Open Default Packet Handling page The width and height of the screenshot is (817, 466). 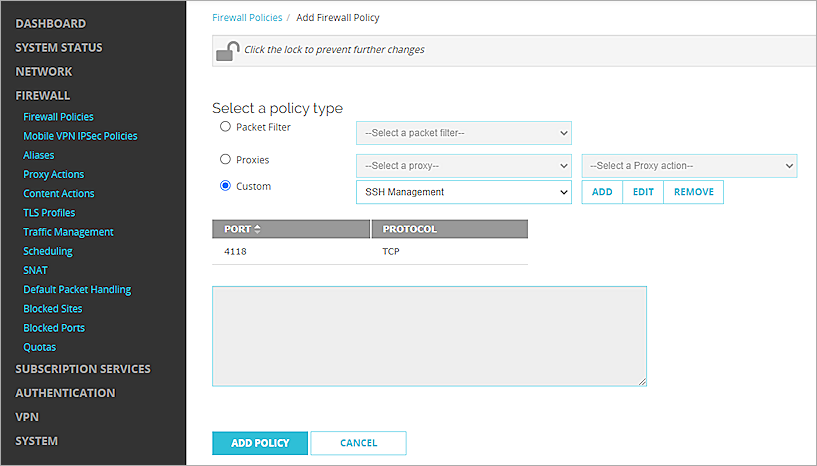[77, 289]
